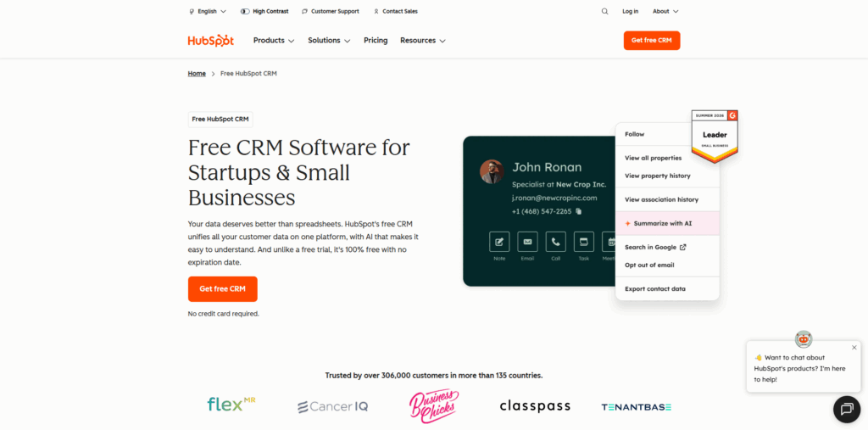The width and height of the screenshot is (868, 430).
Task: Expand the Resources menu
Action: pos(423,41)
